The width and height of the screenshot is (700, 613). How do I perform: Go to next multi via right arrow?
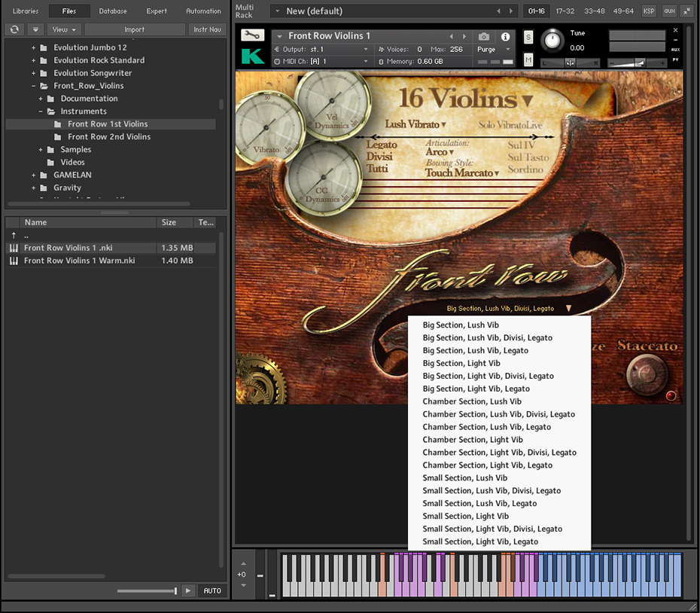pos(511,11)
